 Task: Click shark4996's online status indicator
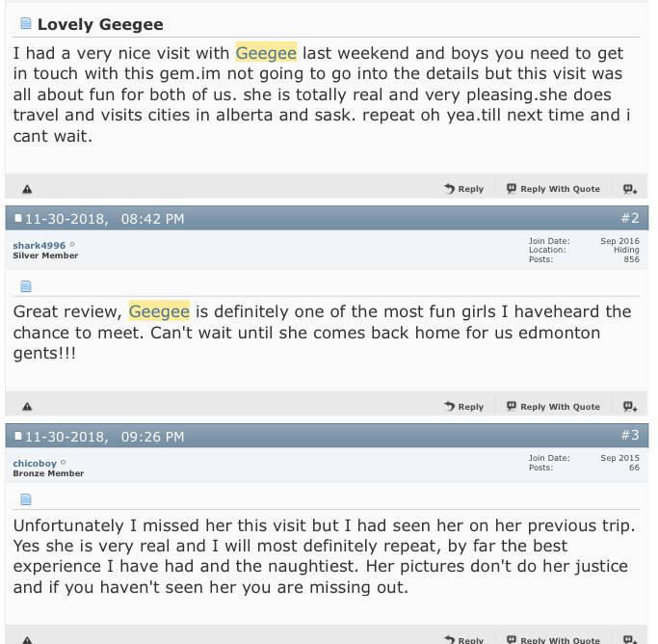(x=72, y=245)
